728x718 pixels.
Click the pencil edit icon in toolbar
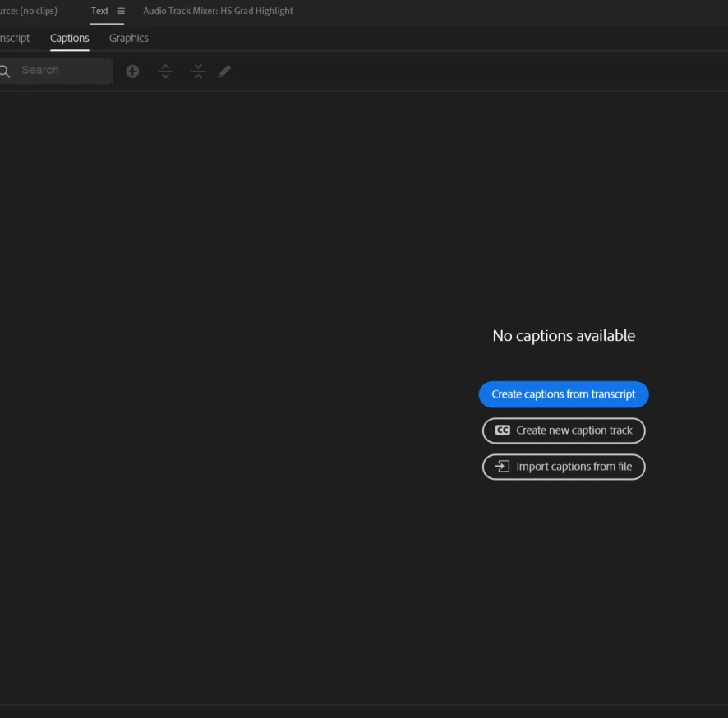(224, 71)
